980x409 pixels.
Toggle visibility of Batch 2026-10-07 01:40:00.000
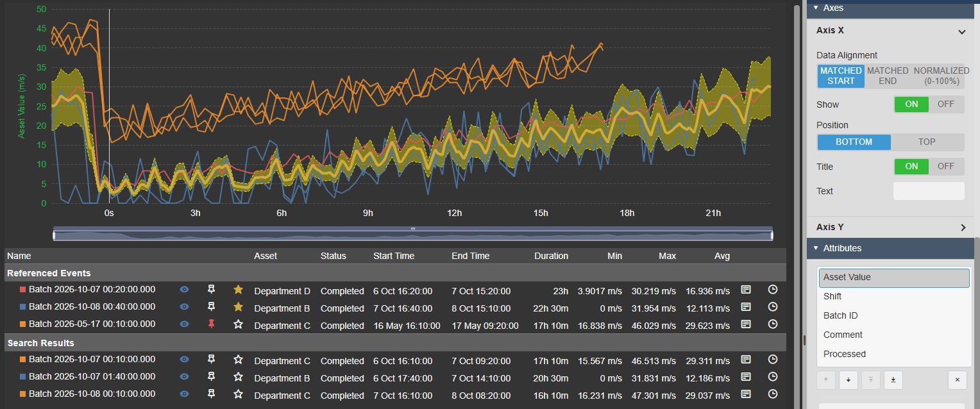click(184, 378)
